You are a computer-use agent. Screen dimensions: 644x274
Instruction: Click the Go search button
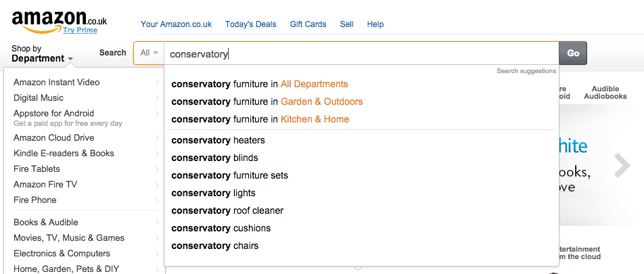tap(573, 53)
